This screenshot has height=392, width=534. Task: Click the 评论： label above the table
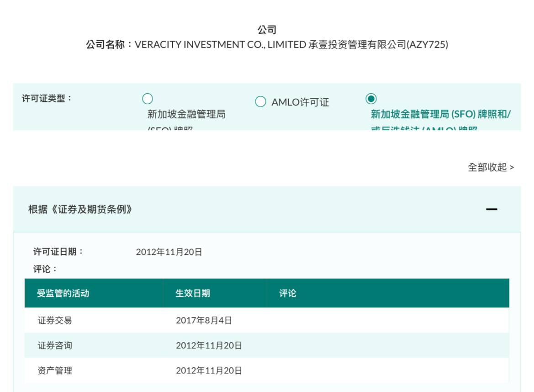point(45,269)
